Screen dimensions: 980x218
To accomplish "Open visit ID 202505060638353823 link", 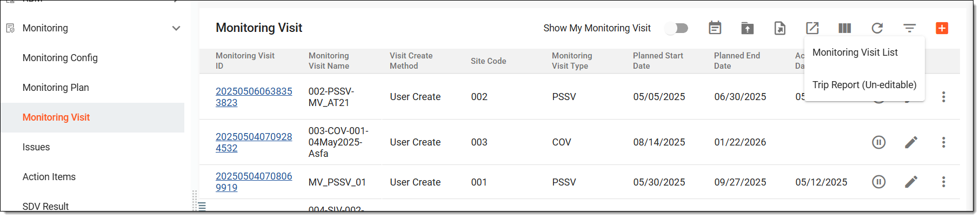I will click(x=254, y=97).
